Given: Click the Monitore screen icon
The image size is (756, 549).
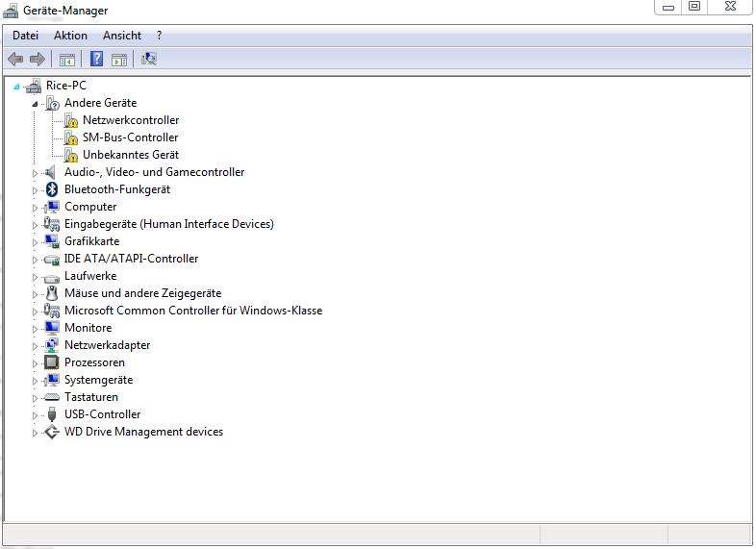Looking at the screenshot, I should coord(52,328).
